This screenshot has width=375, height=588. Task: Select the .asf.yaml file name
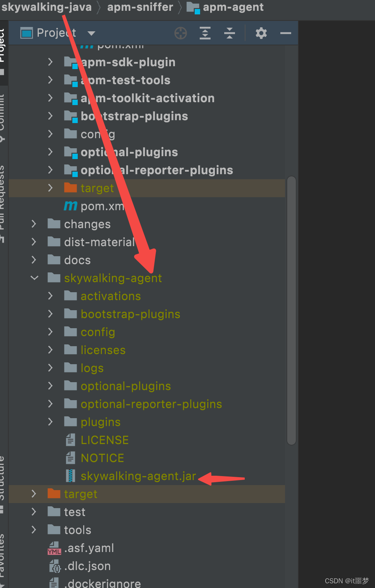tap(89, 548)
